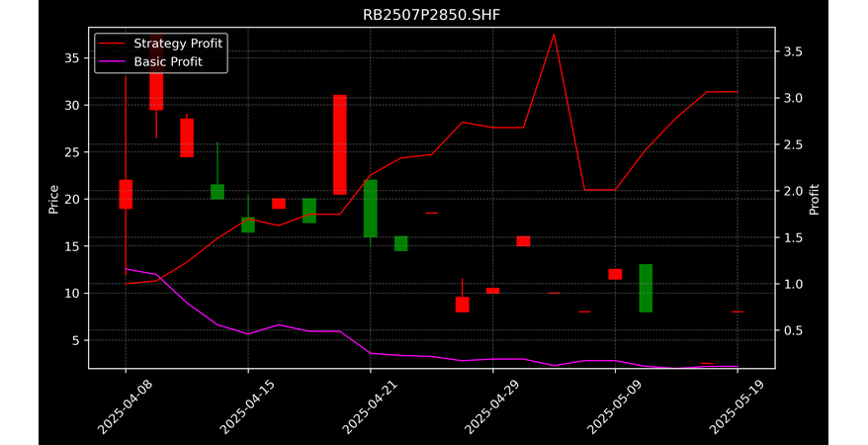Image resolution: width=868 pixels, height=445 pixels.
Task: Pick the 2025-04-21 date label
Action: 369,406
